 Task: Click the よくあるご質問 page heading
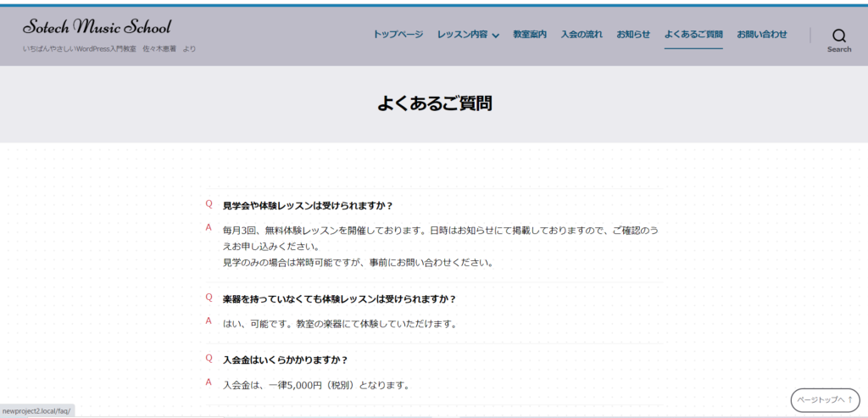434,103
